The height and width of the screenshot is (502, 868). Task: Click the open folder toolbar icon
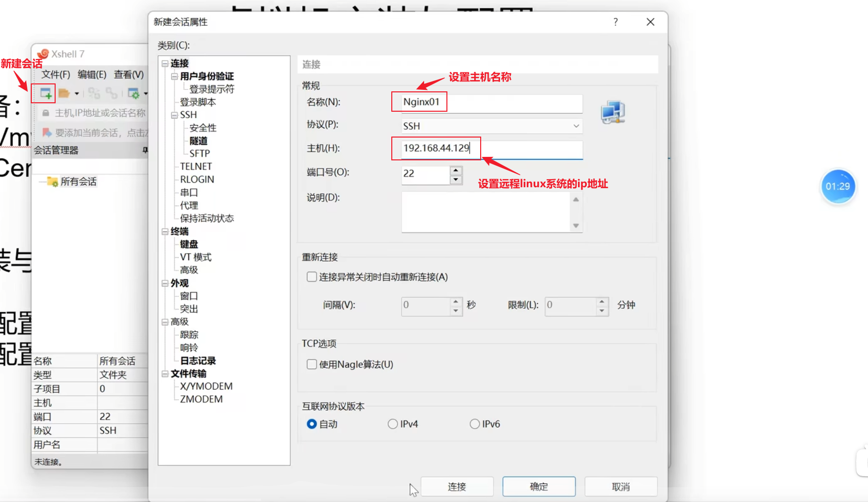click(64, 93)
